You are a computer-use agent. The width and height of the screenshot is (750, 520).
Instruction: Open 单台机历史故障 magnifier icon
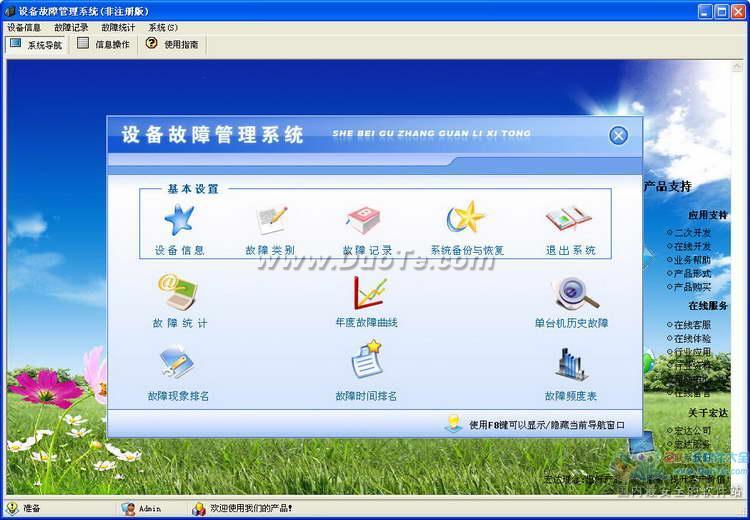point(572,294)
